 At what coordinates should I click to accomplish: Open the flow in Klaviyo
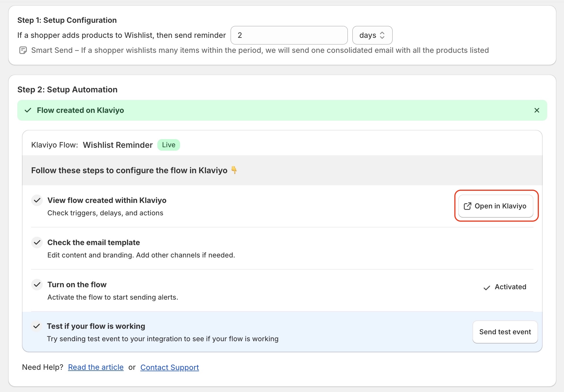pos(496,206)
